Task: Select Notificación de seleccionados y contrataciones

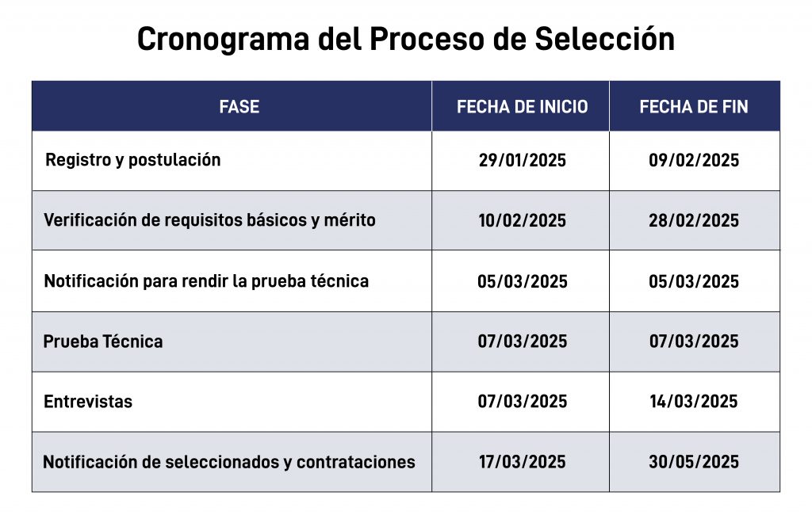Action: [x=229, y=462]
